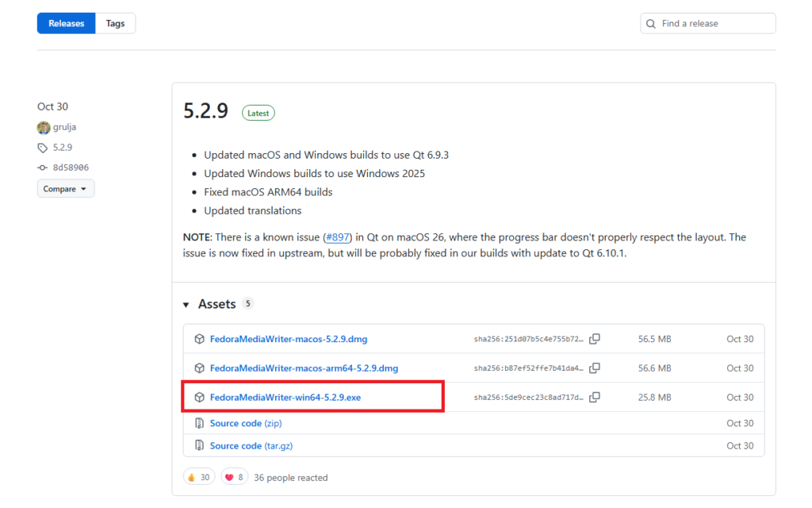Download FedoraMediaWriter-win64-5.2.9.exe
This screenshot has width=812, height=508.
(285, 397)
